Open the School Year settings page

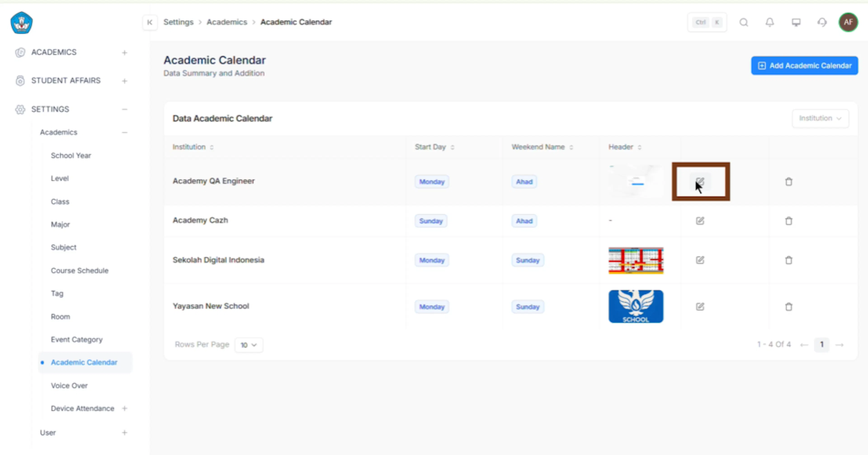pyautogui.click(x=71, y=155)
